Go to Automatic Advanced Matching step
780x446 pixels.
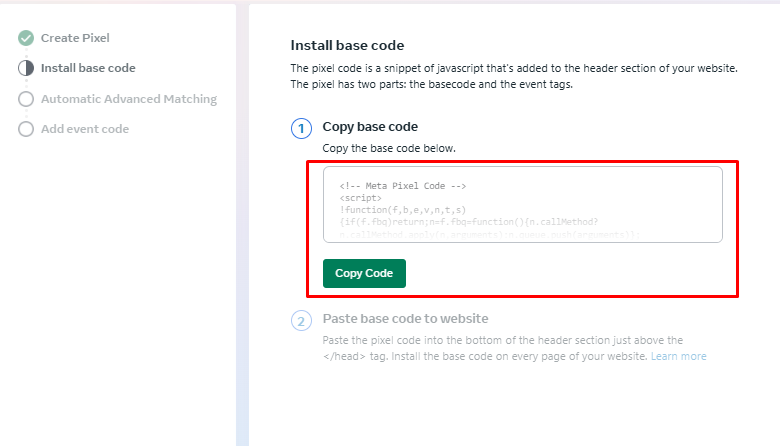pos(128,99)
